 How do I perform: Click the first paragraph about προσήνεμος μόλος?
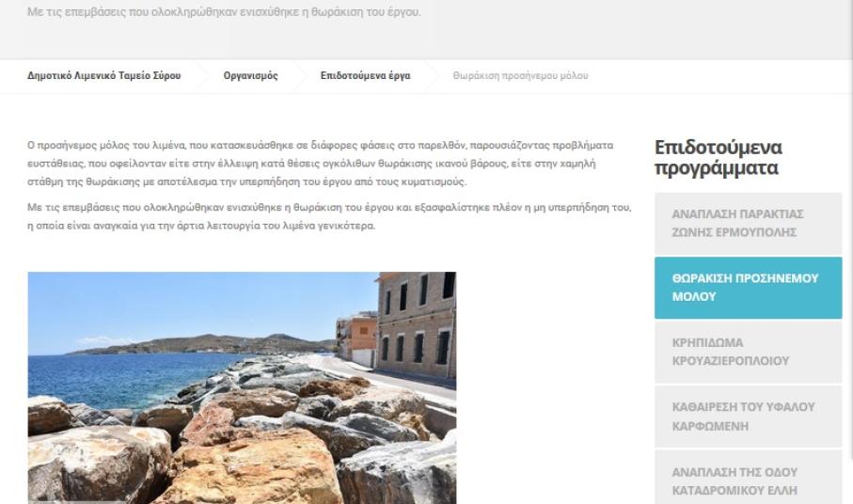tap(321, 163)
